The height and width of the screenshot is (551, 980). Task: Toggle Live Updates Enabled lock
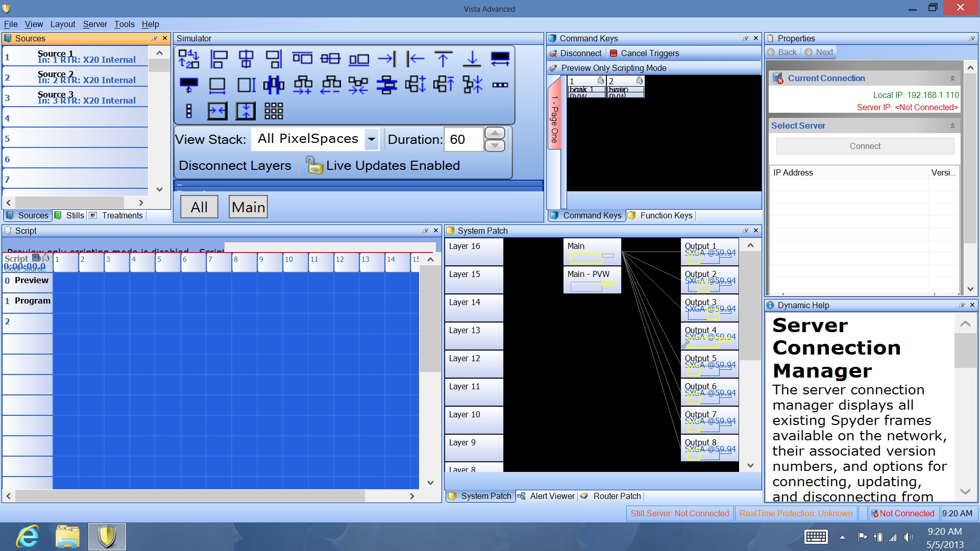314,165
